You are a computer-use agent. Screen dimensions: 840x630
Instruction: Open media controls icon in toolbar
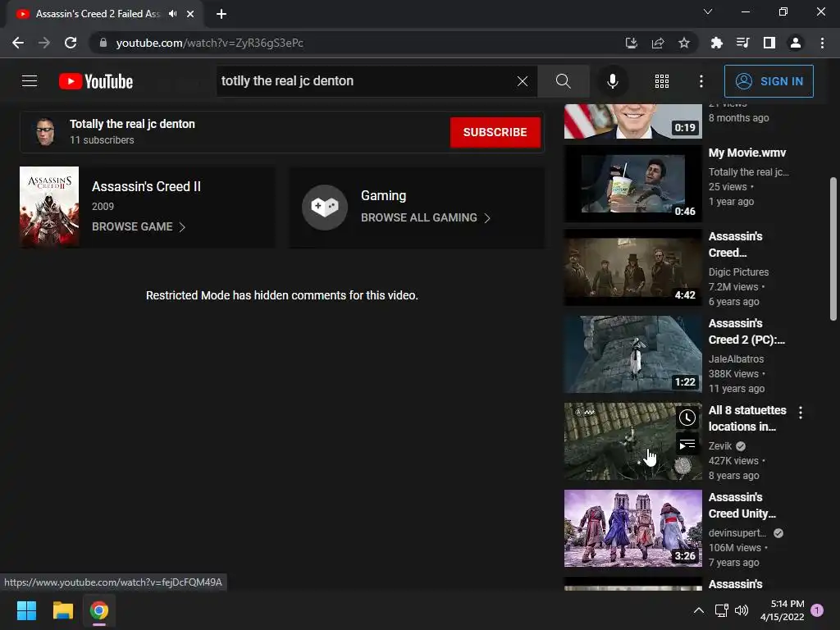[742, 43]
